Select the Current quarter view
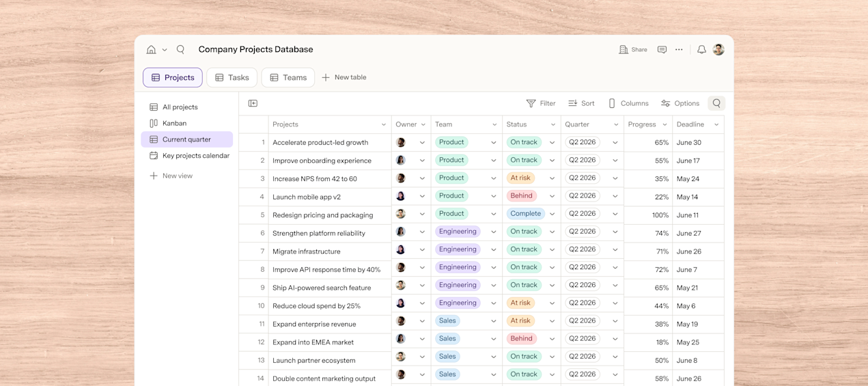 [187, 139]
